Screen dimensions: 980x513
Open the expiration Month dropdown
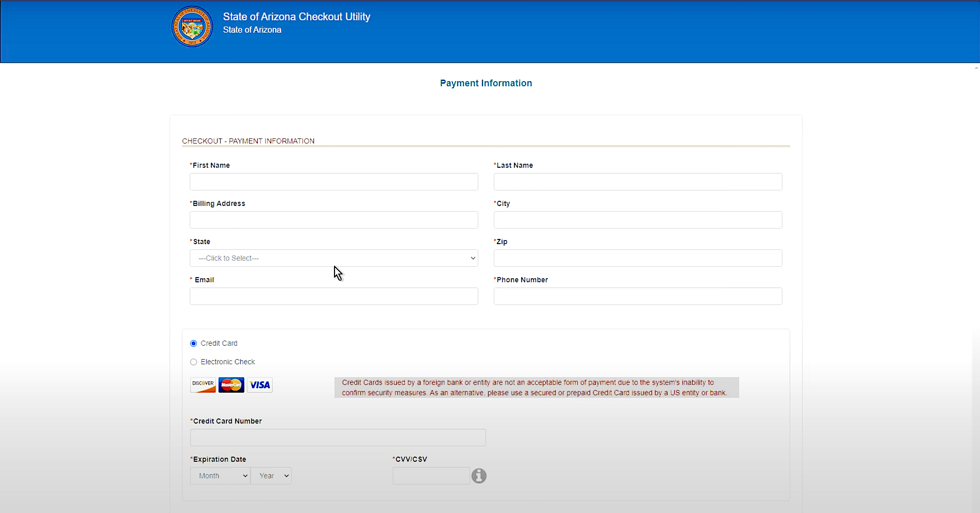(x=220, y=476)
